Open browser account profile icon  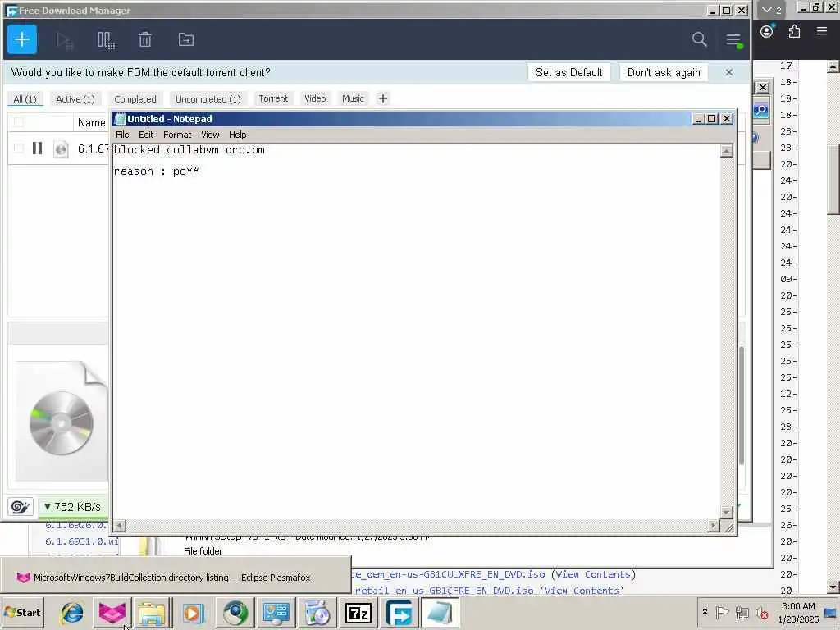[767, 32]
